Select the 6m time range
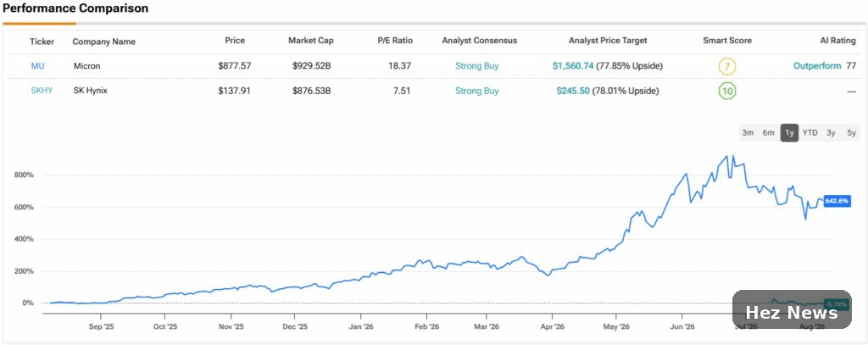 (768, 133)
